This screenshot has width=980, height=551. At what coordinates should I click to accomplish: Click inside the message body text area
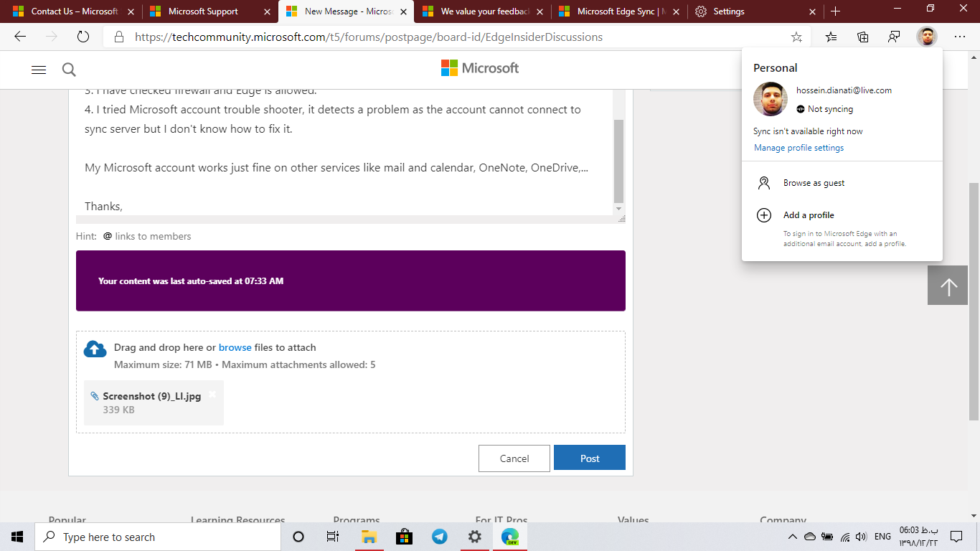point(344,152)
